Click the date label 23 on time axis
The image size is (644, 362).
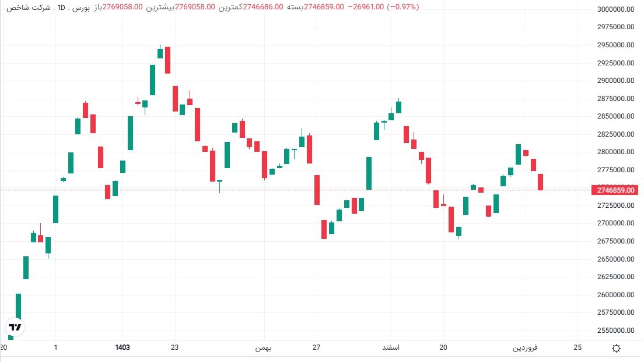174,347
